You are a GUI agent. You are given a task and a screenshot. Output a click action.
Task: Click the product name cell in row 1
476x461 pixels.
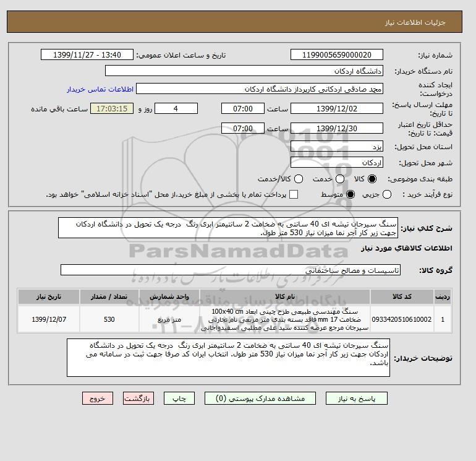285,319
